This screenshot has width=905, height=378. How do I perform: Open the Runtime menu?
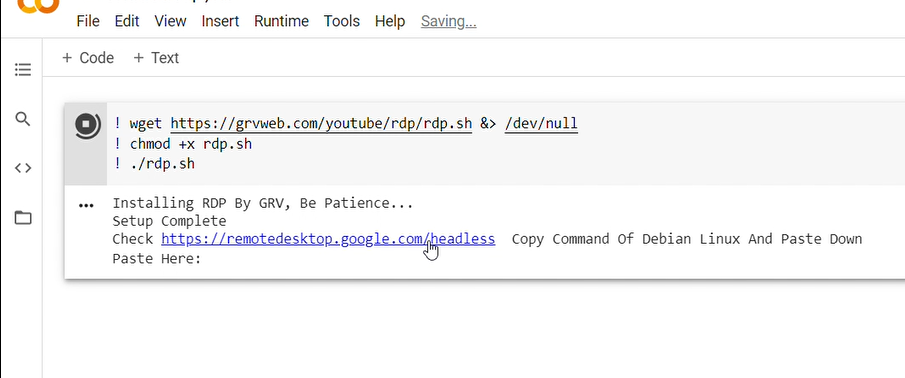point(281,21)
